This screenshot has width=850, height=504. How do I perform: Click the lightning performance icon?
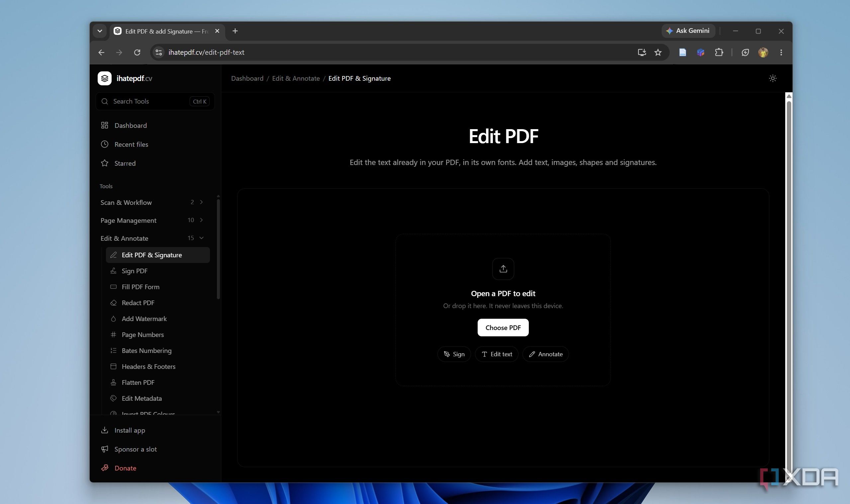745,52
